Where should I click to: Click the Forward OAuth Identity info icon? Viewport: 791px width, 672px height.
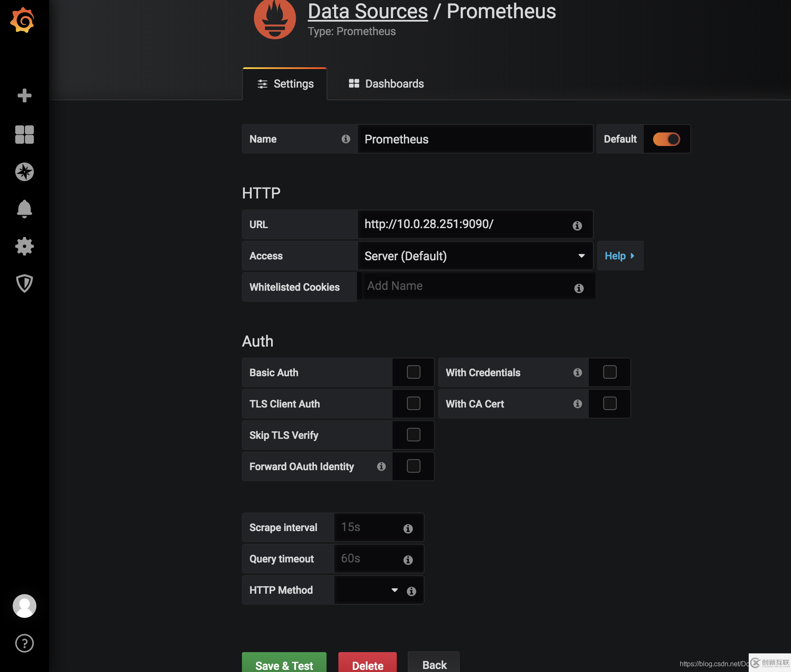(382, 466)
